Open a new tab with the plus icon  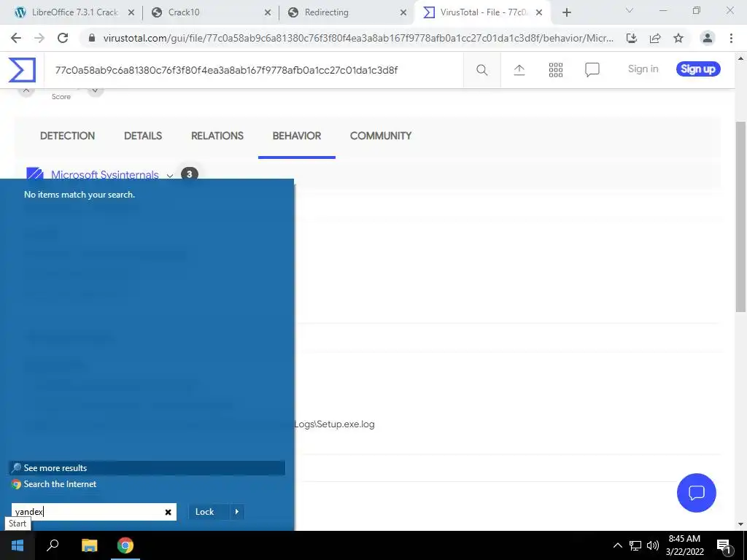tap(566, 12)
